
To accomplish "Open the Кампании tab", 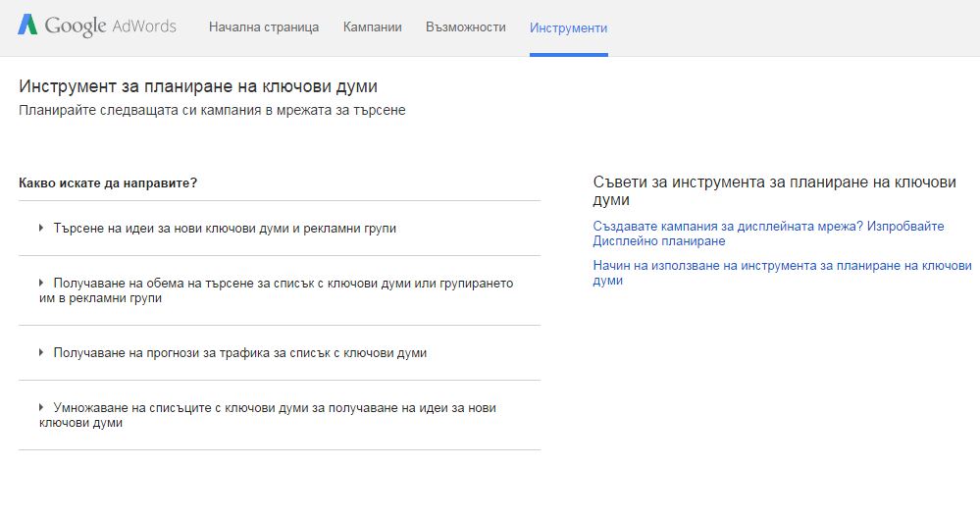I will (x=373, y=27).
